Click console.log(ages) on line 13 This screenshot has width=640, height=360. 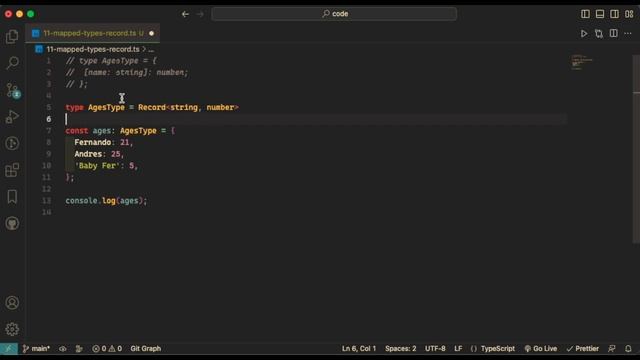106,201
